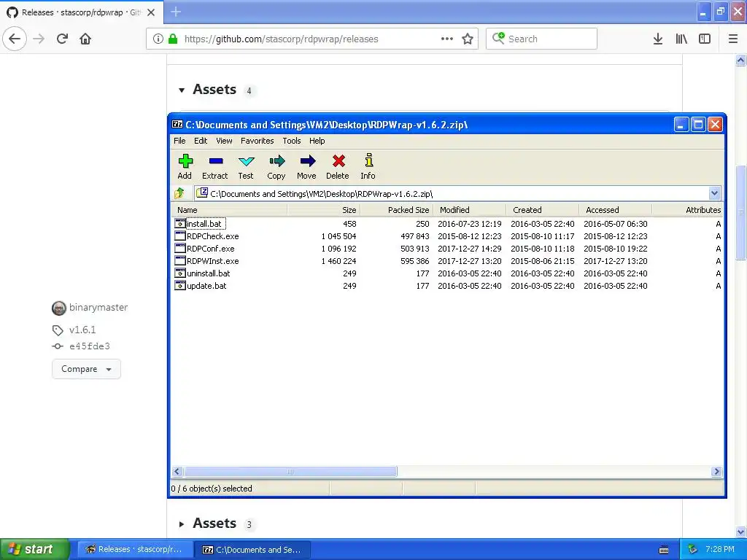The width and height of the screenshot is (747, 560).
Task: Sort files by Accessed column
Action: pos(616,210)
